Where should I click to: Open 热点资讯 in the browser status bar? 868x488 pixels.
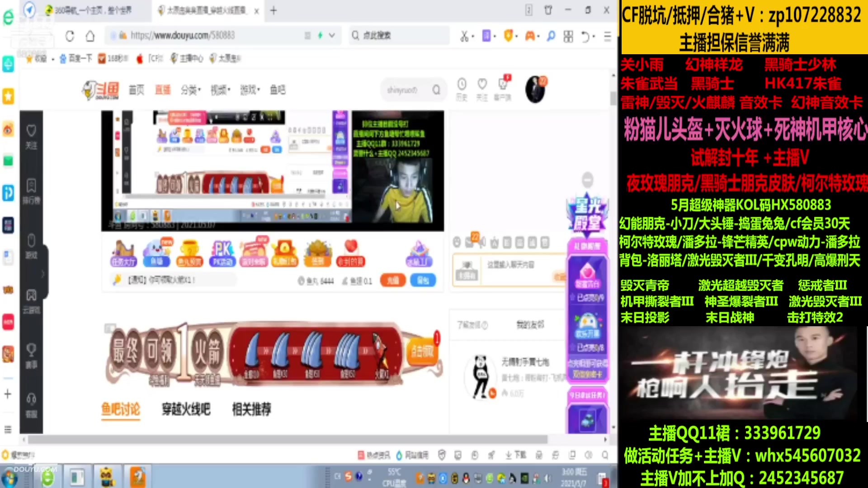374,455
